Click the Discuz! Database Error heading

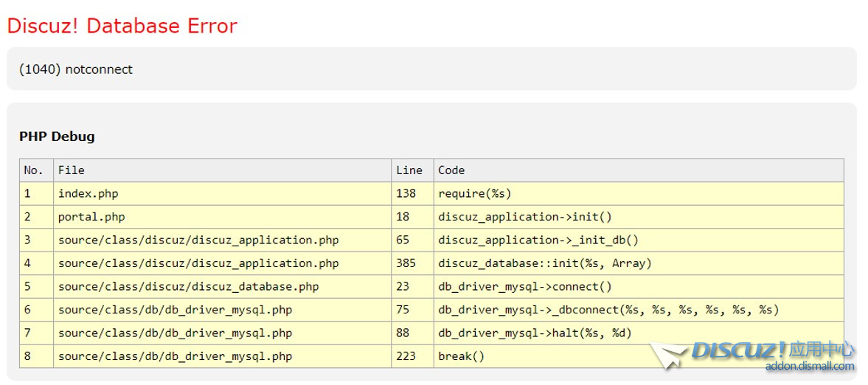click(x=122, y=26)
